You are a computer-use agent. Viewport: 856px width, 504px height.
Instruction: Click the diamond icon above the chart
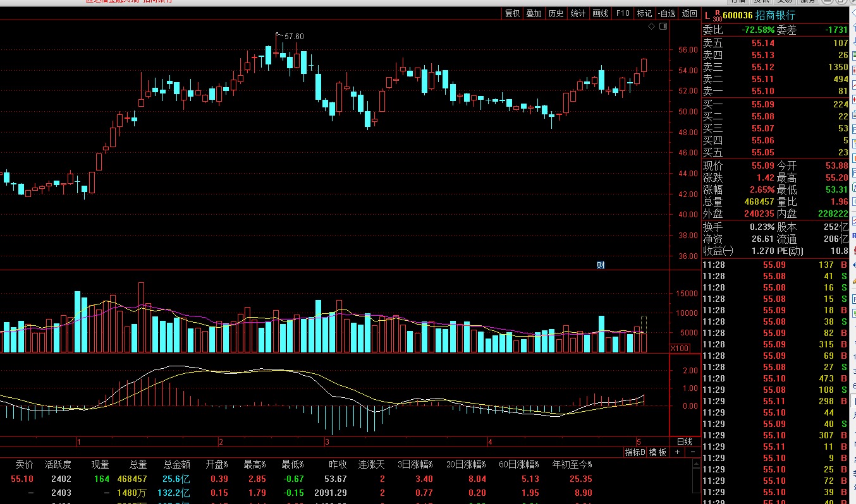click(652, 27)
